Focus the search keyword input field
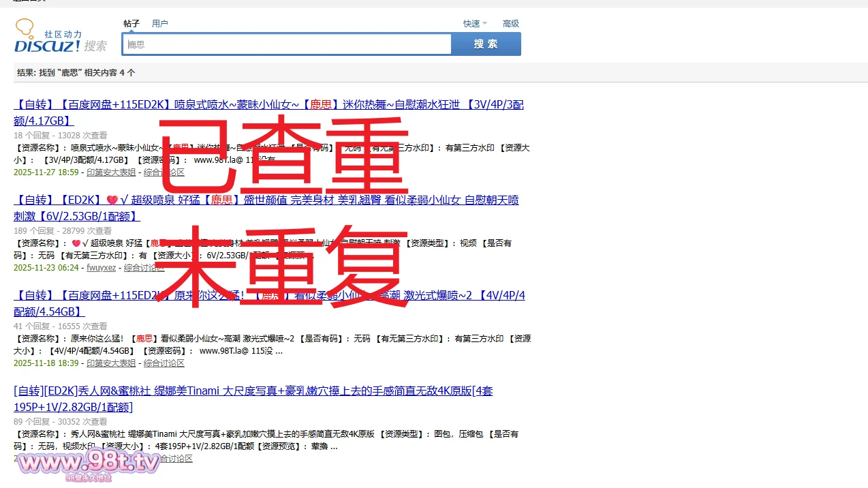868x488 pixels. point(286,44)
